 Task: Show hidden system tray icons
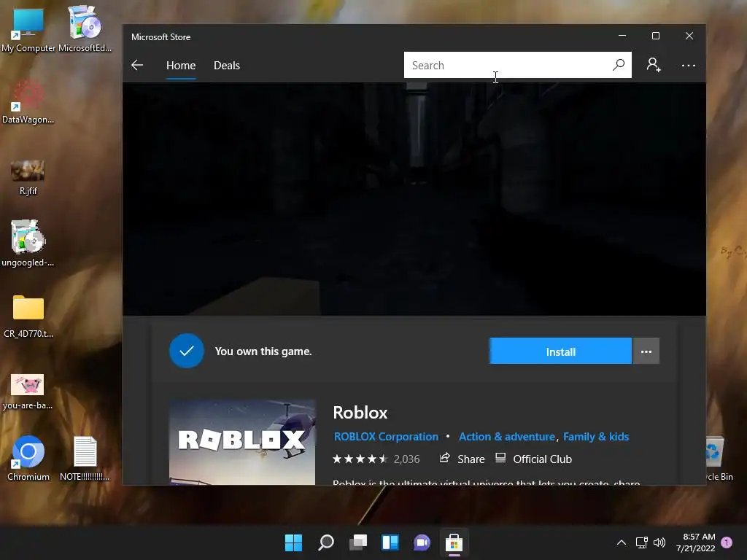point(622,542)
